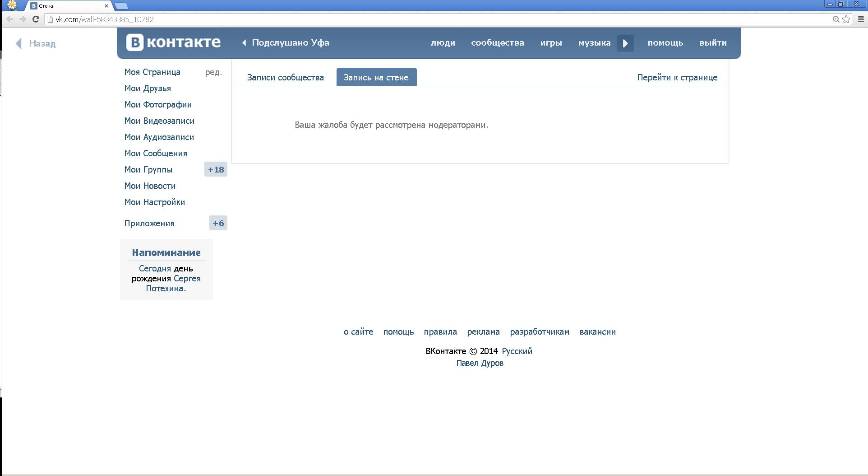Open the +18 groups counter badge

click(216, 169)
